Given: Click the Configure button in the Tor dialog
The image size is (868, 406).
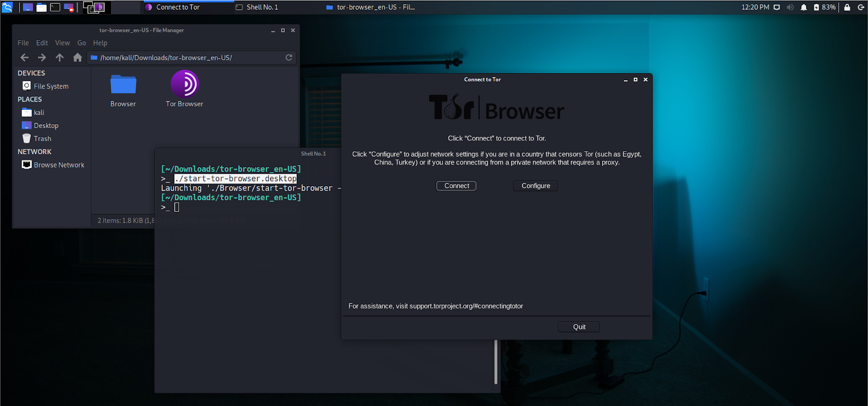Looking at the screenshot, I should point(536,186).
